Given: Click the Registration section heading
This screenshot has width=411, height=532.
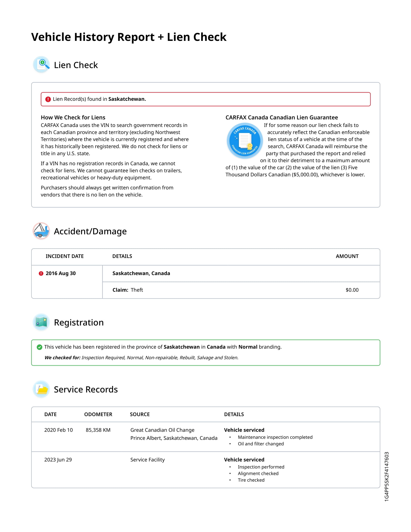Looking at the screenshot, I should (79, 323).
